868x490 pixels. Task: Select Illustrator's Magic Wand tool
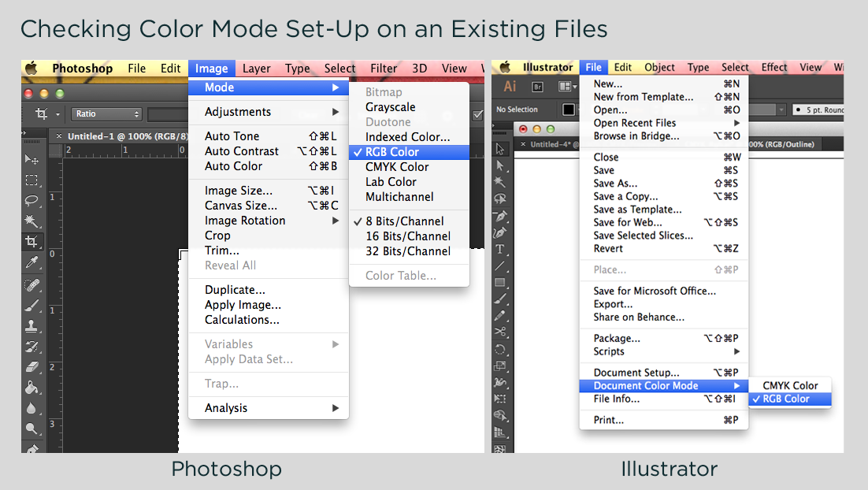[x=500, y=182]
